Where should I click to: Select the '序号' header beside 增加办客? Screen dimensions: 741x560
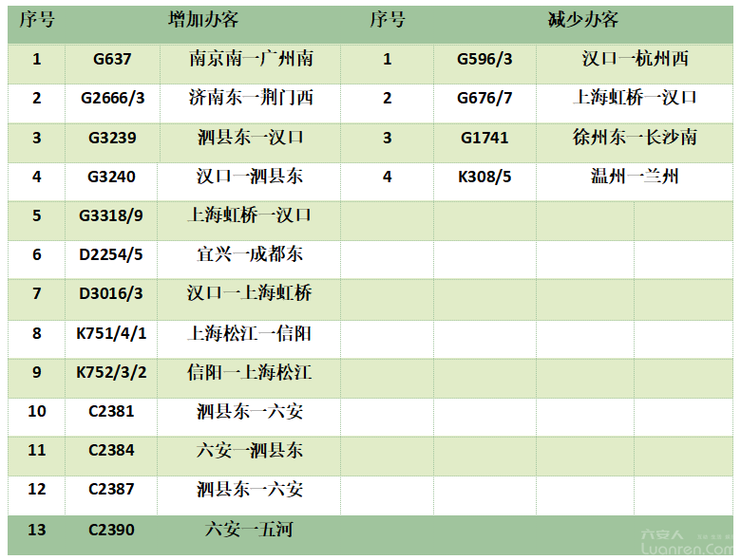click(x=37, y=20)
